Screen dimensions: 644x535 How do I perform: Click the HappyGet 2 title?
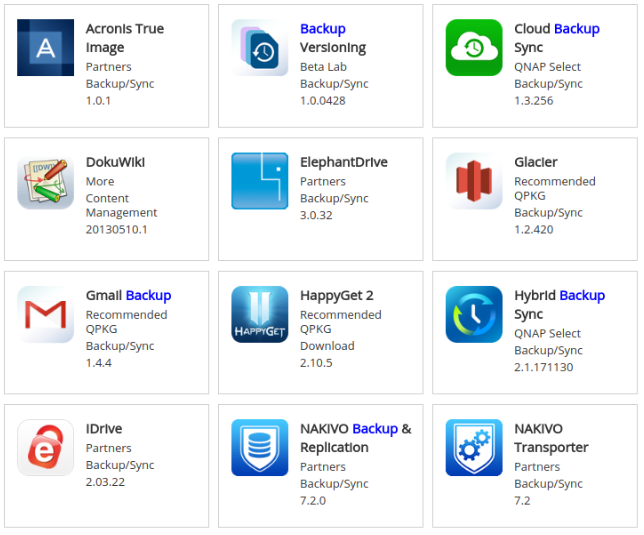pyautogui.click(x=337, y=296)
